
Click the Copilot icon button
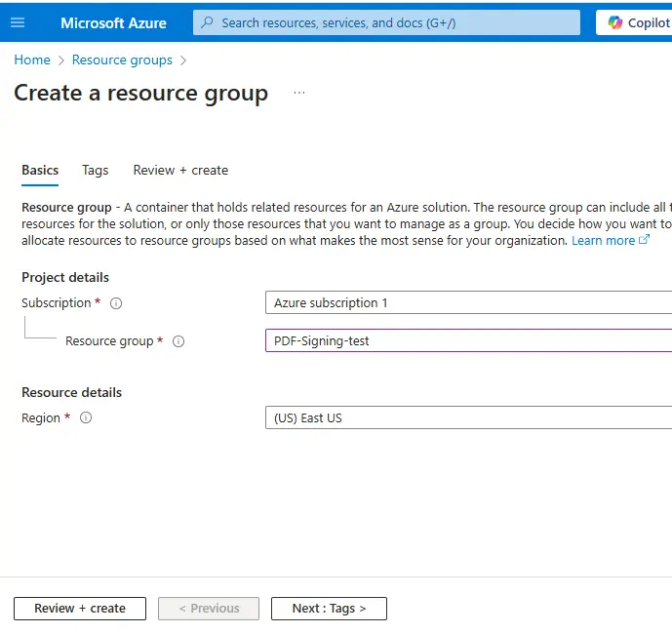pos(634,22)
